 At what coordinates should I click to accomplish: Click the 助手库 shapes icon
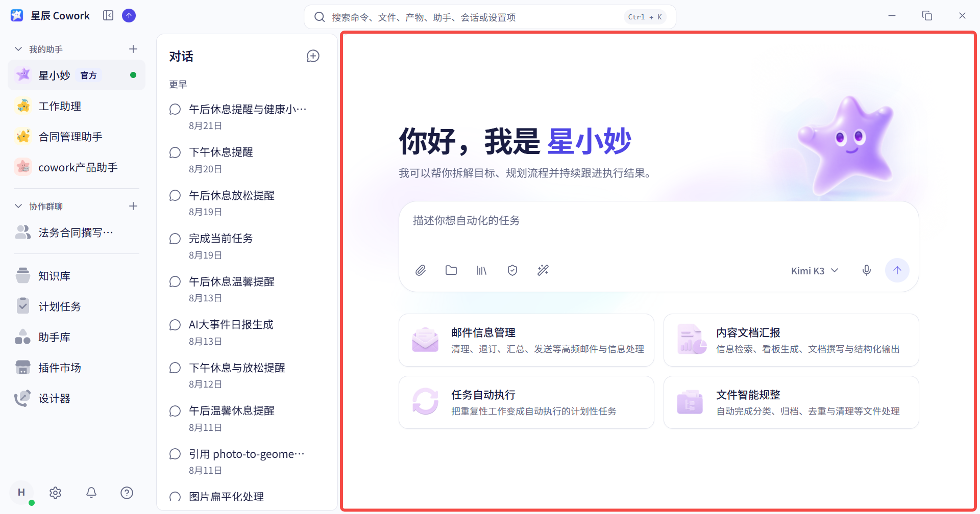point(23,337)
